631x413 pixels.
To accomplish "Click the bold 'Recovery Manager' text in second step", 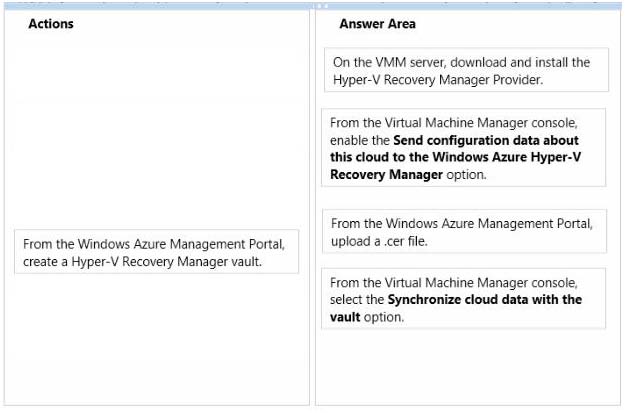I will [x=386, y=175].
